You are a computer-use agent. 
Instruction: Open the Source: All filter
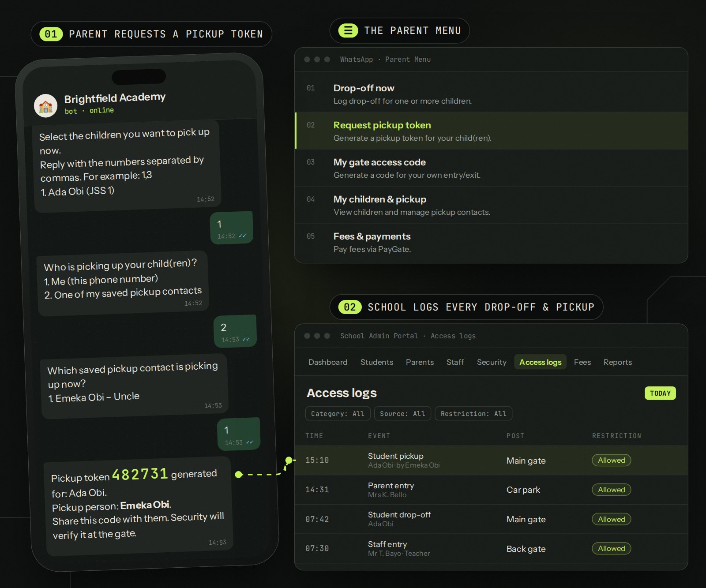[x=402, y=414]
